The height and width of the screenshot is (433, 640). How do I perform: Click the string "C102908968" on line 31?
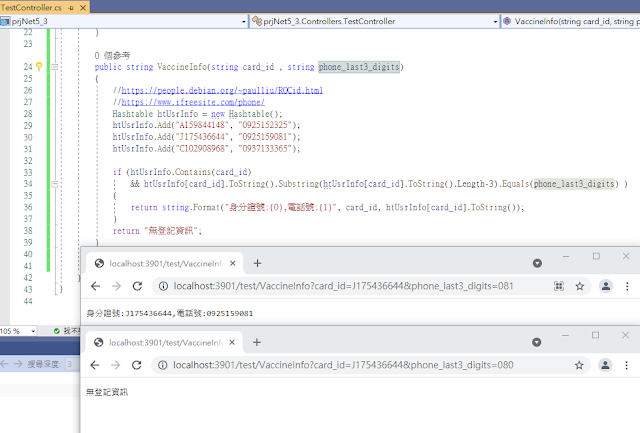[202, 149]
